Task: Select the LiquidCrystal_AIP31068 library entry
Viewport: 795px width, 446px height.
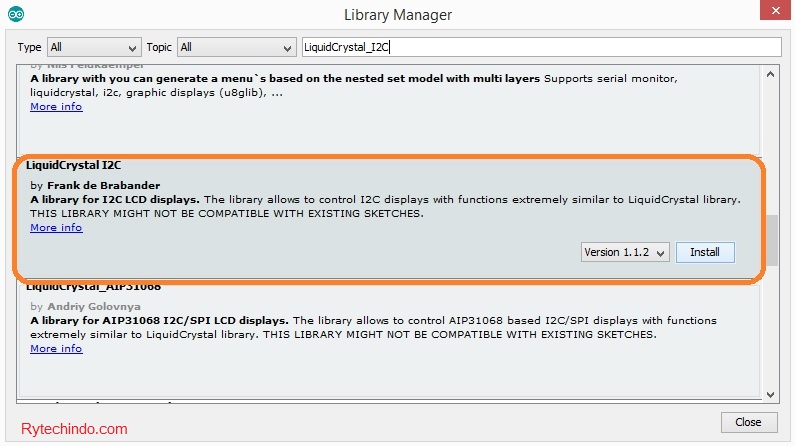Action: click(95, 287)
